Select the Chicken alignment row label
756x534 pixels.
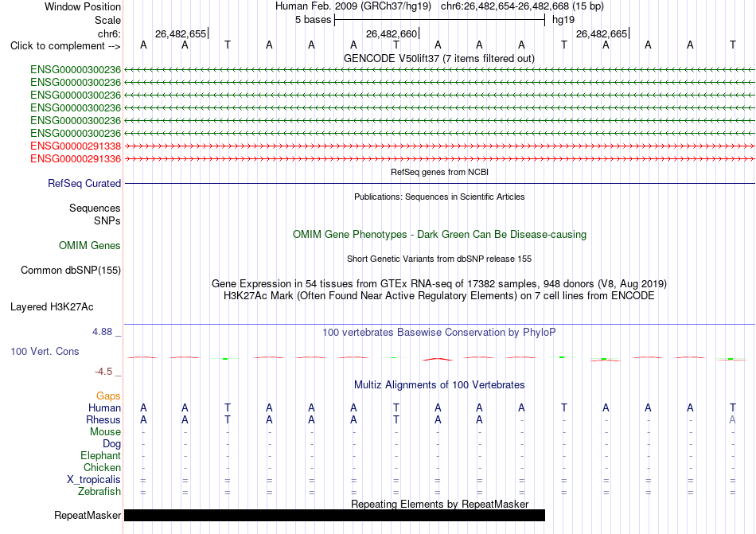(102, 467)
